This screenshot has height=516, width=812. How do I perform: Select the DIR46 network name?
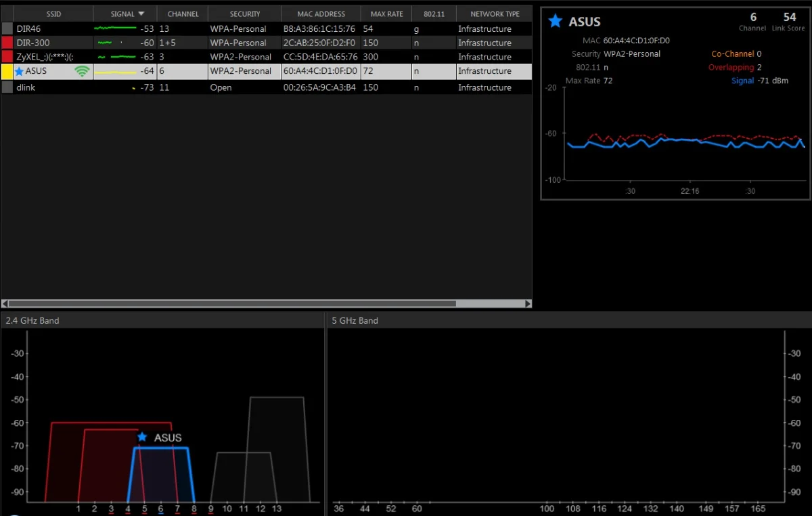(28, 29)
